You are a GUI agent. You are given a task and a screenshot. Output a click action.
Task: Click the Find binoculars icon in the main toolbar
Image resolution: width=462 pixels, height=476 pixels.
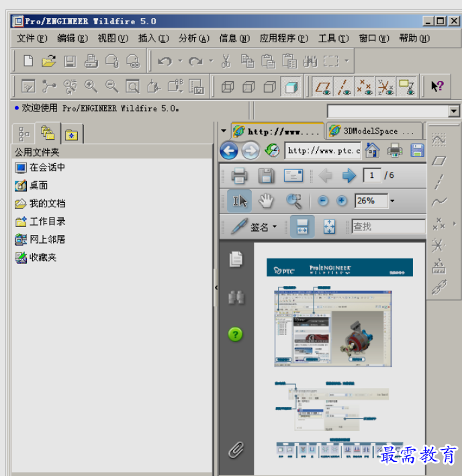click(x=310, y=61)
